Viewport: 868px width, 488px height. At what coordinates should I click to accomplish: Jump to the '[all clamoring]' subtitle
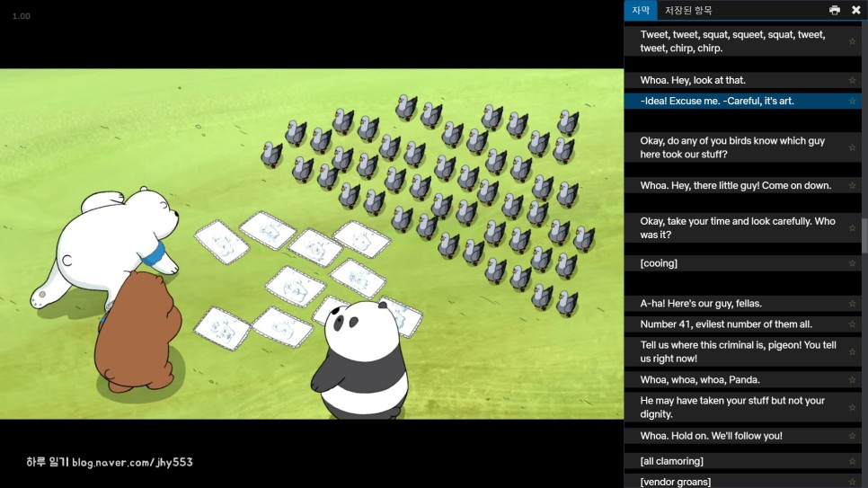[742, 461]
